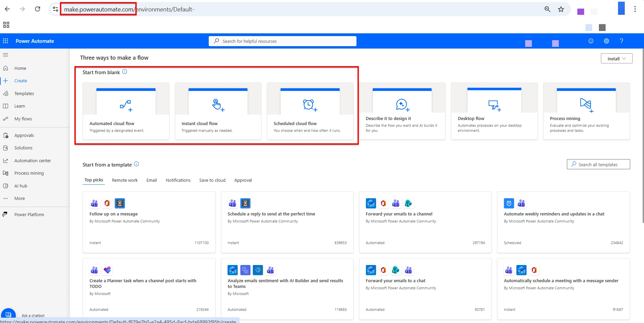Click the Automated cloud flow icon
Screen dimensions: 644x323
point(126,105)
